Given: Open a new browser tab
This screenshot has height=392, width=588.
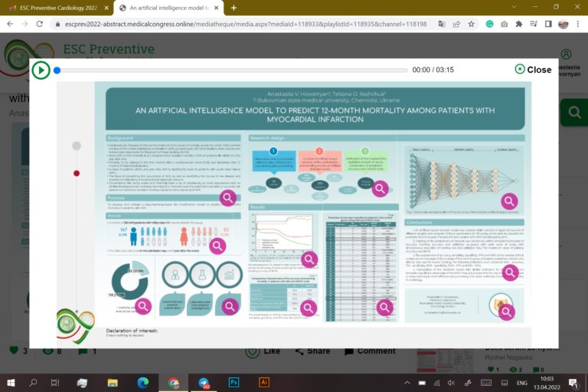Looking at the screenshot, I should (234, 8).
